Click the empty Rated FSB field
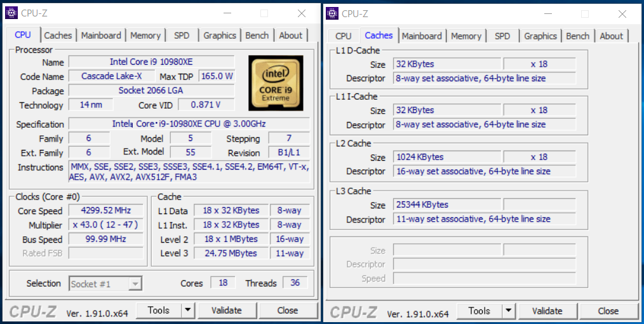Screen dimensions: 644x324 click(106, 253)
